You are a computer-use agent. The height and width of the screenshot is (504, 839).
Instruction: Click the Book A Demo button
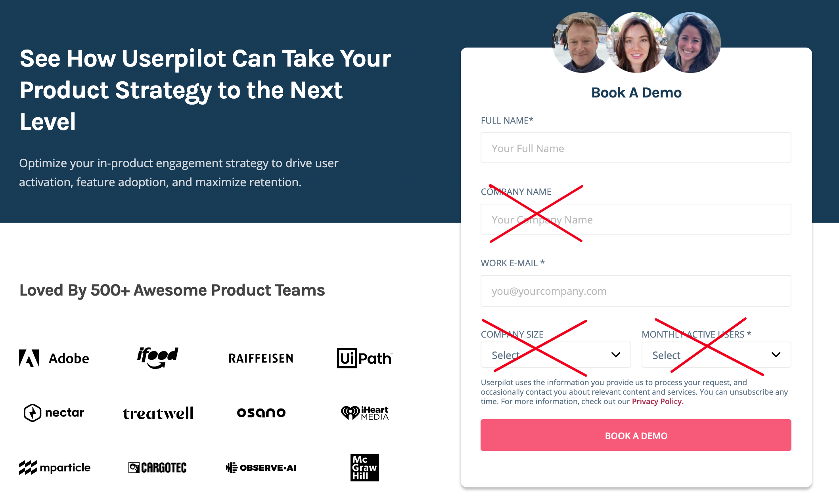[x=636, y=435]
